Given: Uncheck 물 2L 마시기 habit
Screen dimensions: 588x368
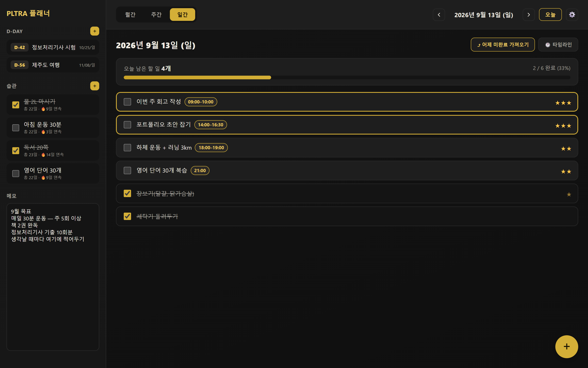Looking at the screenshot, I should pos(16,105).
